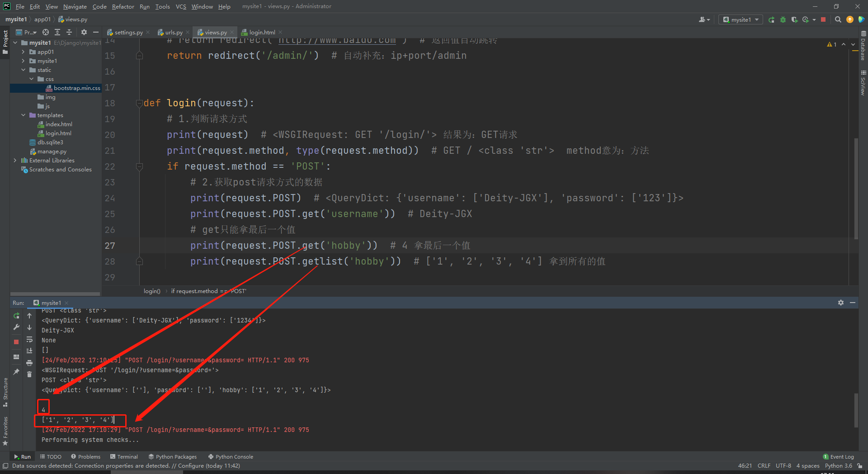
Task: Stop process using Run panel red square
Action: [x=16, y=342]
